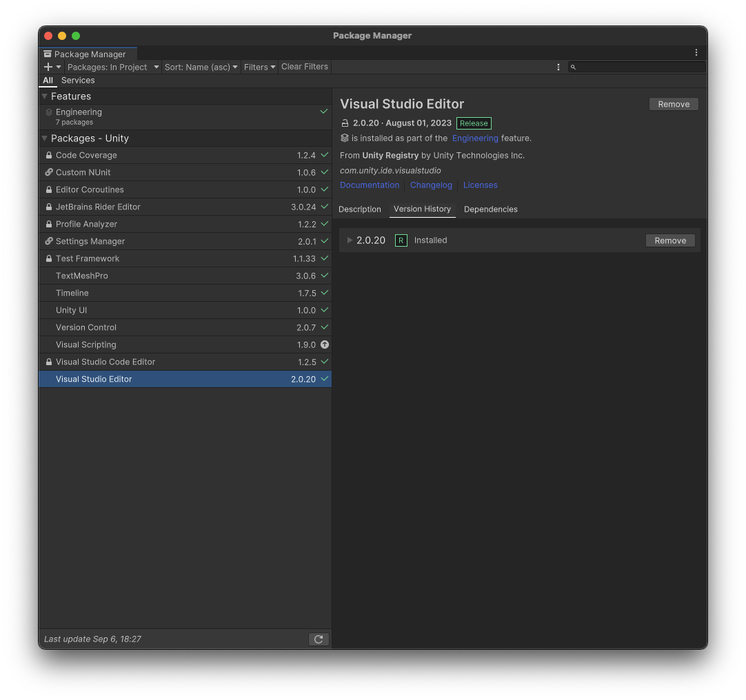The height and width of the screenshot is (700, 746).
Task: Open the Changelog link
Action: point(431,185)
